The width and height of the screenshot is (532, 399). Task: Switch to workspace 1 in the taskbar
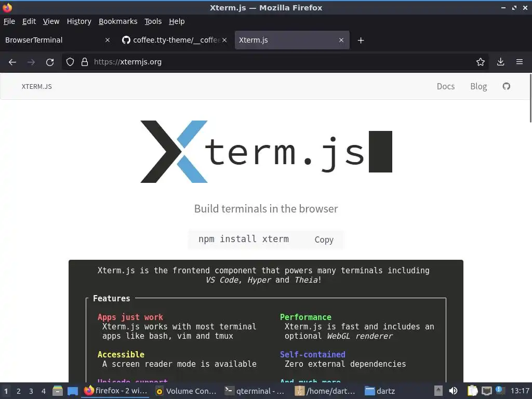point(6,391)
